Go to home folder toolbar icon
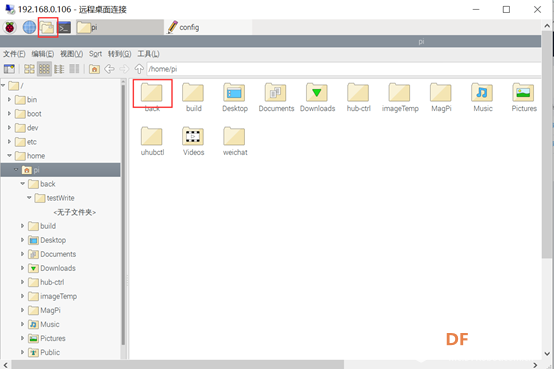 pyautogui.click(x=94, y=69)
